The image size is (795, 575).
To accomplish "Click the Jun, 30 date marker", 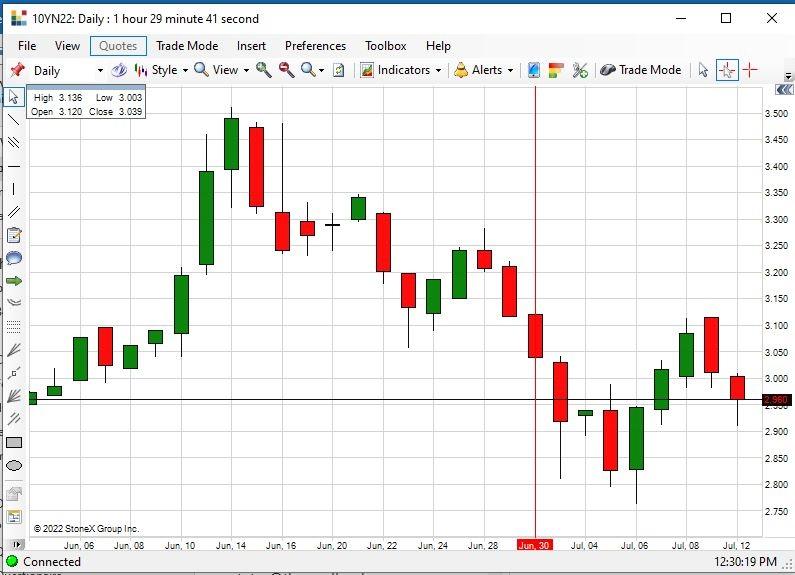I will coord(534,545).
